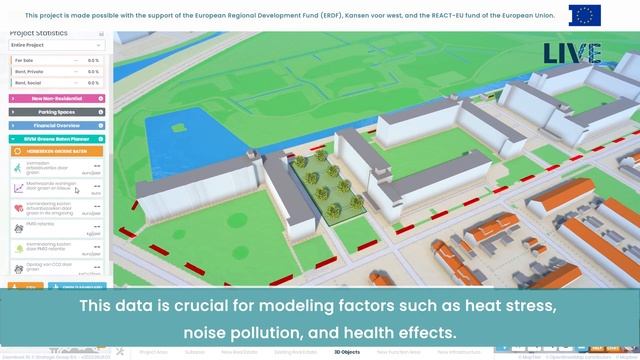The image size is (640, 360).
Task: Click the Project Statistics panel corner icon
Action: (x=101, y=33)
